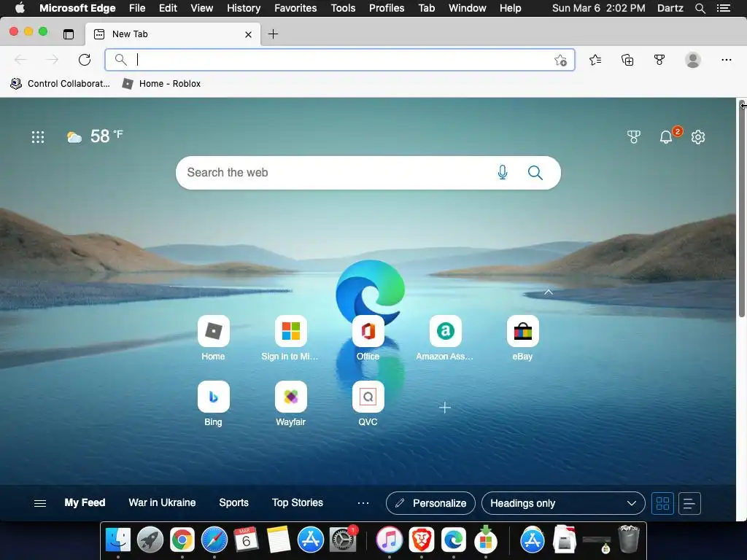The width and height of the screenshot is (747, 560).
Task: Select the Top Stories tab
Action: click(x=298, y=503)
